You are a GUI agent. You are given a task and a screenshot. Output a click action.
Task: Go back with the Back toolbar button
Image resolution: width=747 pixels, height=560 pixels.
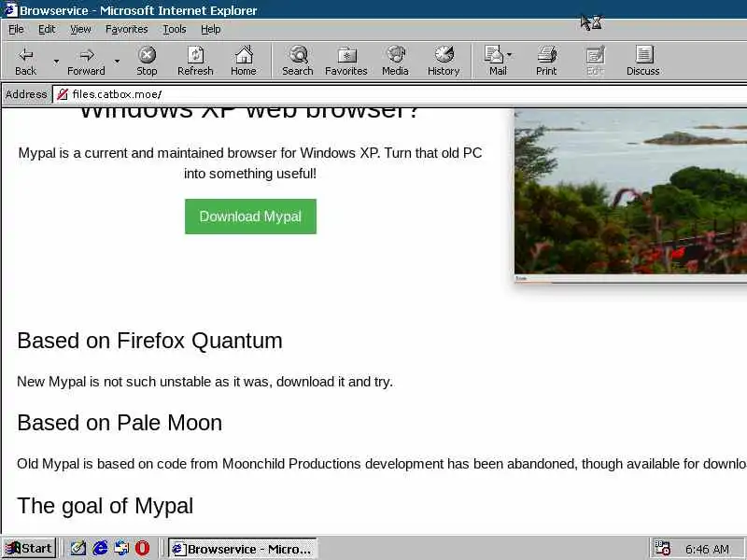click(26, 61)
